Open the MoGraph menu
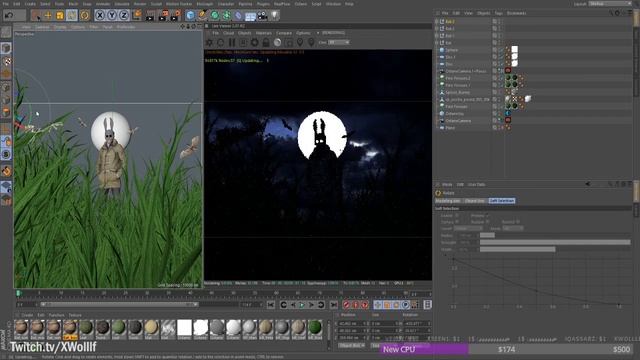Screen dimensions: 640x360 pyautogui.click(x=204, y=4)
